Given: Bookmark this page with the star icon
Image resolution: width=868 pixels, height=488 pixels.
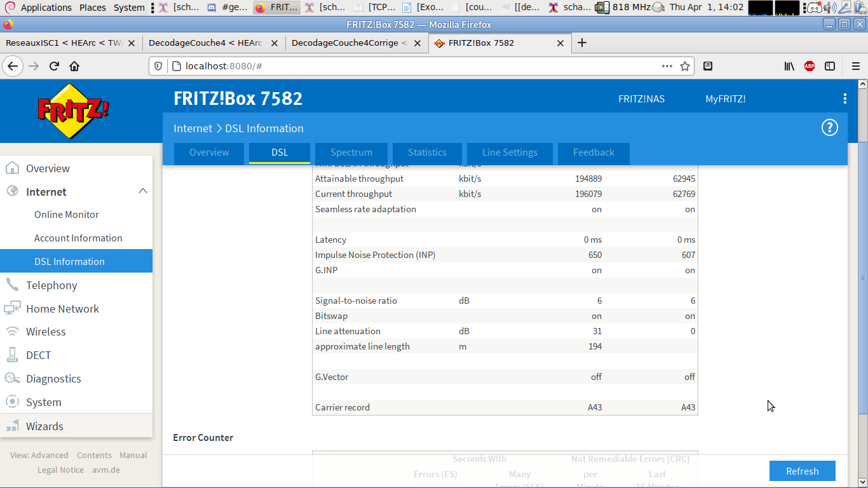Looking at the screenshot, I should click(x=685, y=66).
